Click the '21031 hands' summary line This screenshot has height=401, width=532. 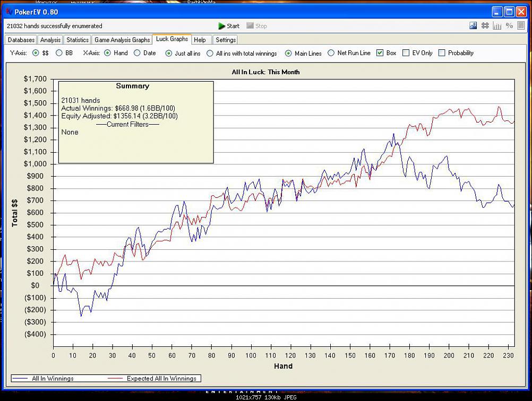[x=81, y=100]
